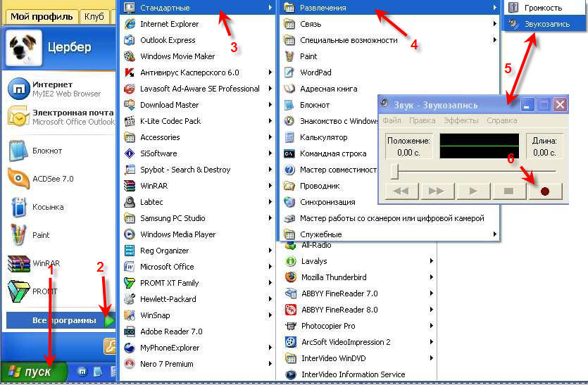This screenshot has width=588, height=385.
Task: Click the Spybot Search & Destroy icon
Action: click(130, 170)
